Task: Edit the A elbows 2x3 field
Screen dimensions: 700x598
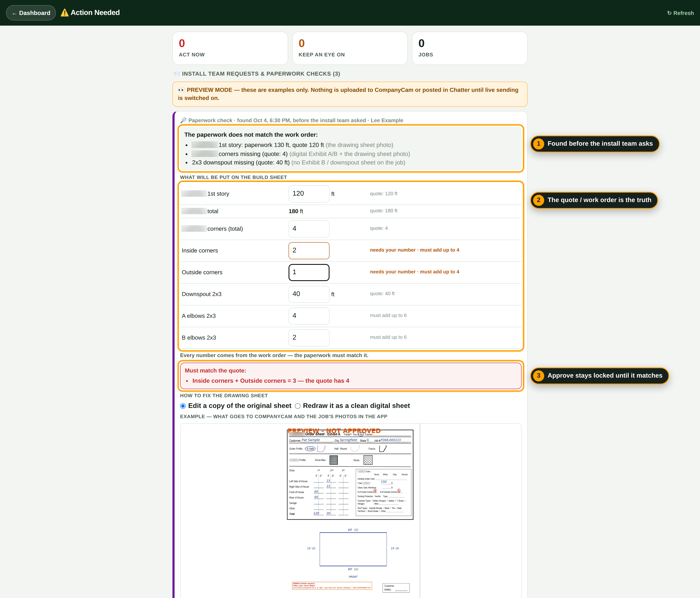Action: tap(309, 316)
